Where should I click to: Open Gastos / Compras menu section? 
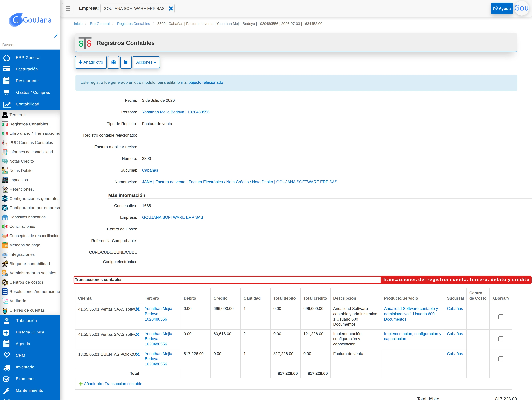pos(30,92)
